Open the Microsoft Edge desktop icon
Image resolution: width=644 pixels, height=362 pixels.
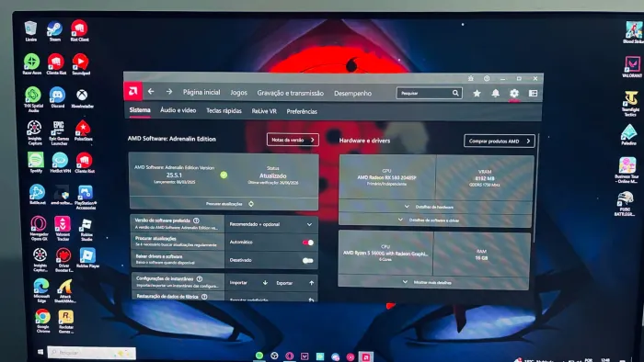41,290
